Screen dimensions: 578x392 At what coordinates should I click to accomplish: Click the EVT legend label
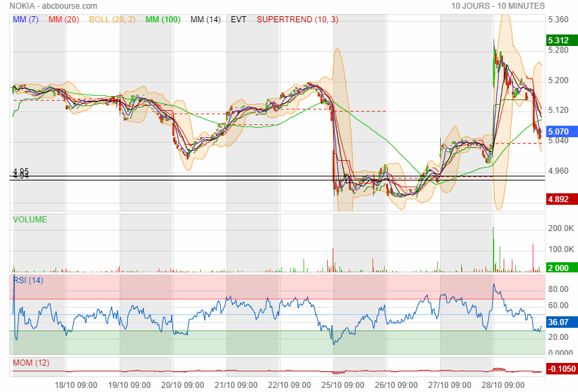[x=239, y=20]
